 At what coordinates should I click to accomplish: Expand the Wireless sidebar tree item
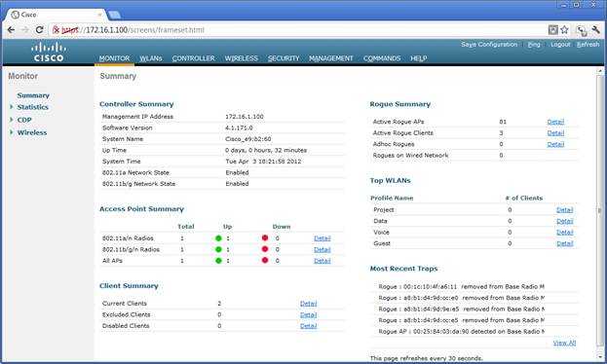(x=12, y=132)
